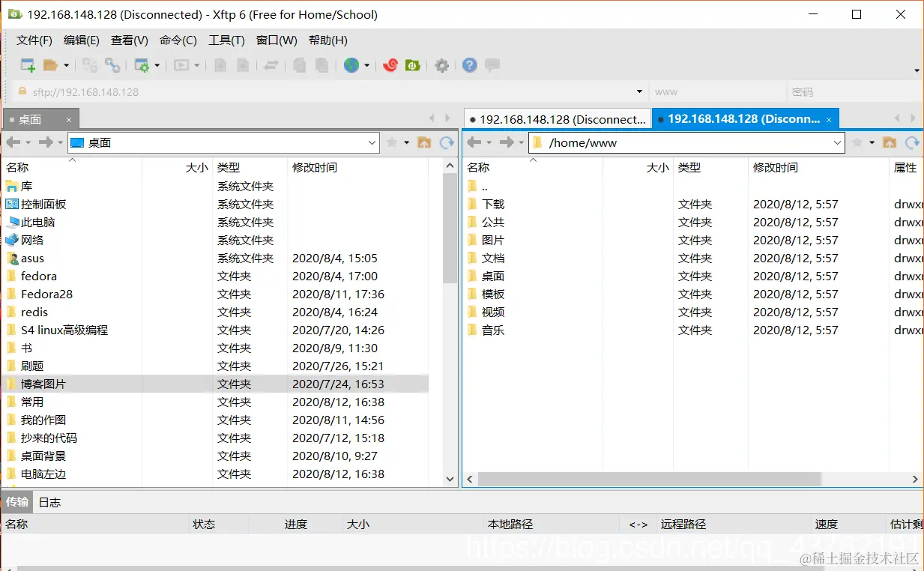The image size is (924, 571).
Task: Sort remote list by 名称 column
Action: click(x=532, y=168)
